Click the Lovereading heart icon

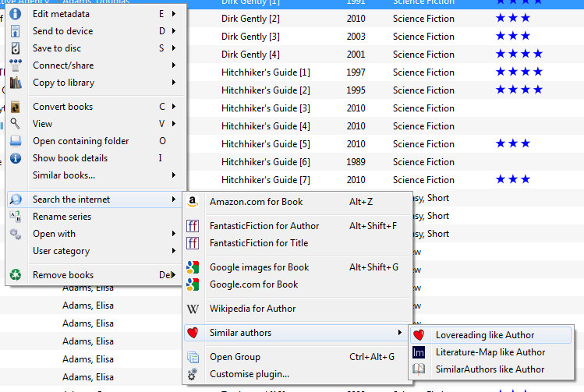419,335
